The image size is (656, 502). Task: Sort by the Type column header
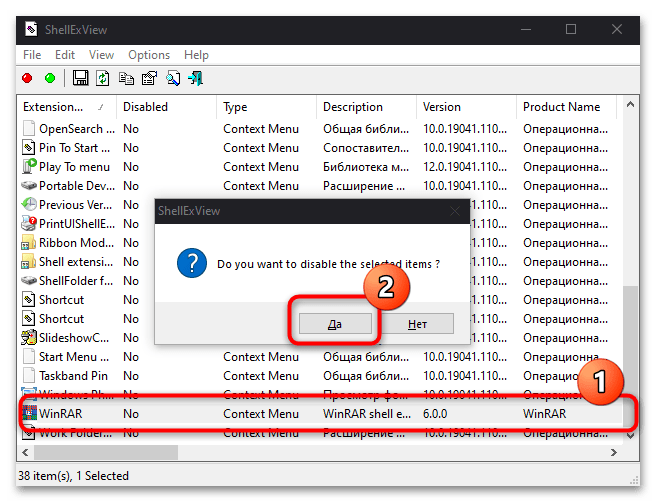coord(266,107)
